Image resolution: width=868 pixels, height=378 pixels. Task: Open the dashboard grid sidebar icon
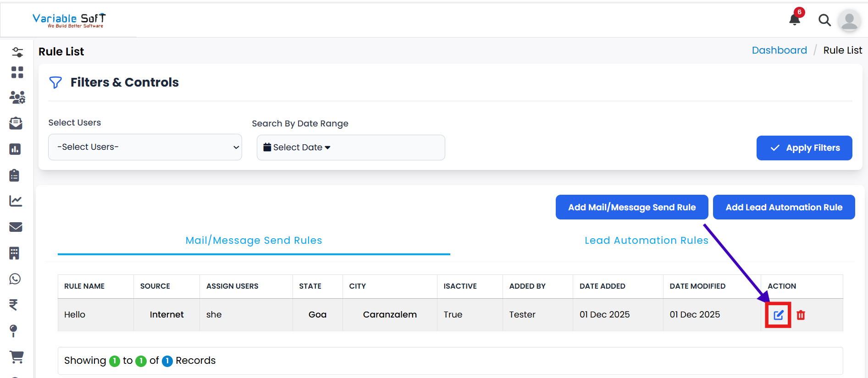[x=17, y=72]
